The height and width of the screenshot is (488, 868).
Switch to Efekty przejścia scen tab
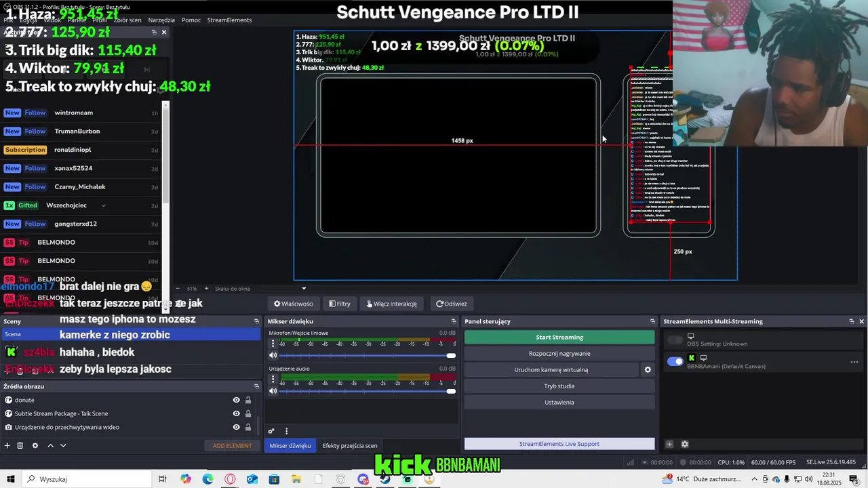pos(350,445)
